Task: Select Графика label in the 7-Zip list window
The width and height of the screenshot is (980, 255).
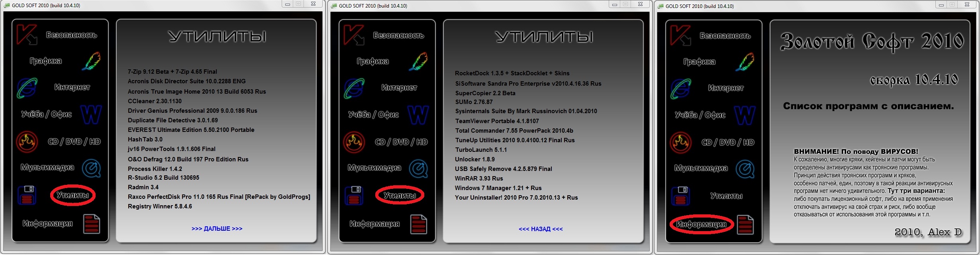Action: click(46, 61)
